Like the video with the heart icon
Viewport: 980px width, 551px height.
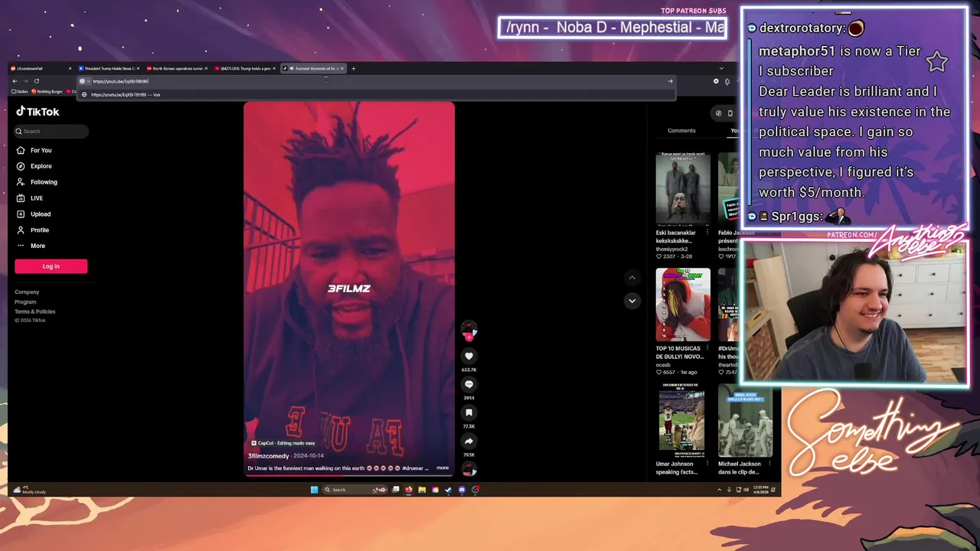(469, 356)
